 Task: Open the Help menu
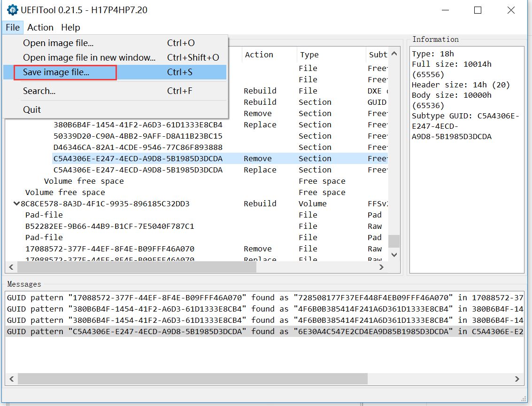(x=70, y=28)
